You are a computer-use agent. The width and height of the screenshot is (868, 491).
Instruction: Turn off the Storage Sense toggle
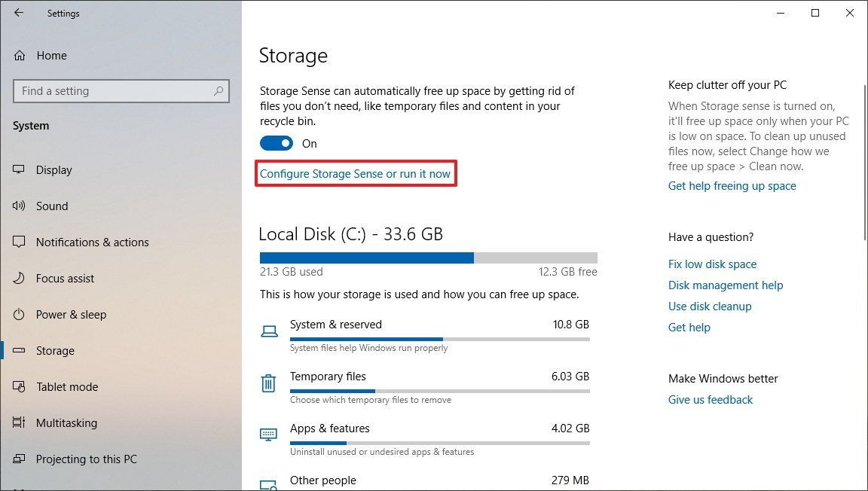pyautogui.click(x=276, y=143)
